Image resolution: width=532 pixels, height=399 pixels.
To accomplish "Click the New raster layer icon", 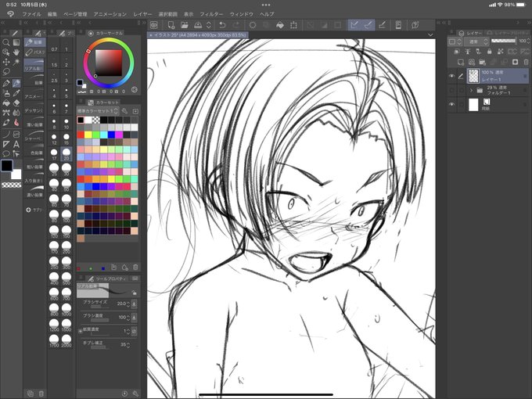I will [x=460, y=62].
